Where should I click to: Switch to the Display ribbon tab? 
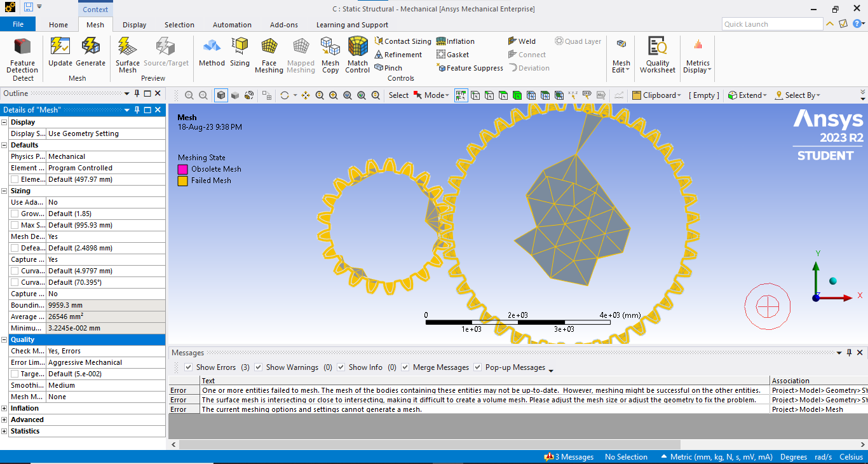tap(135, 25)
